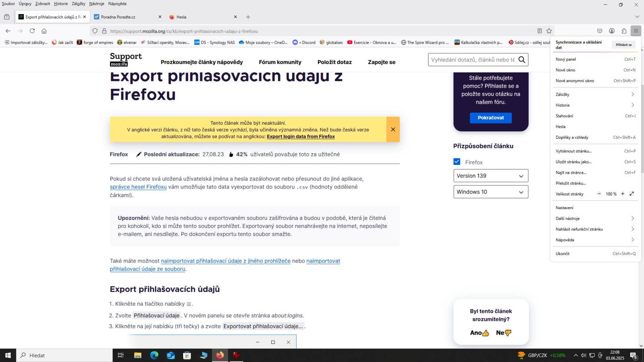Open Fórum komunity navigation link

point(280,62)
